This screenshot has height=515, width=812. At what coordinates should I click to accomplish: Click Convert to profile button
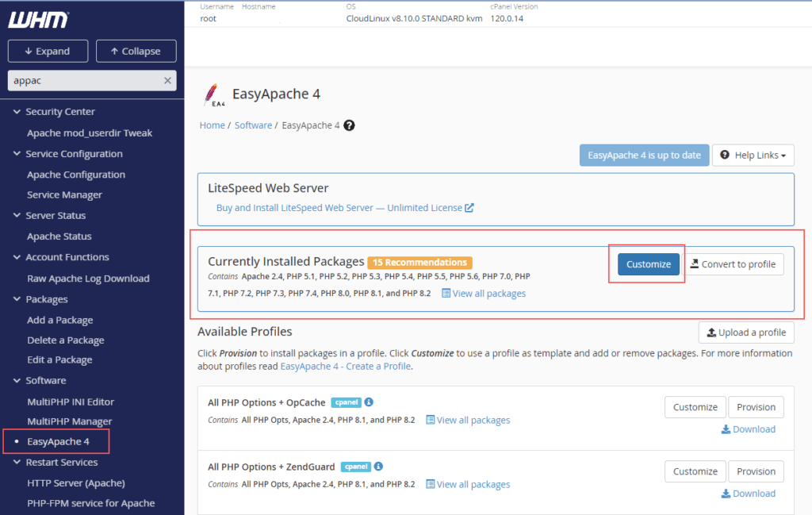(x=733, y=264)
